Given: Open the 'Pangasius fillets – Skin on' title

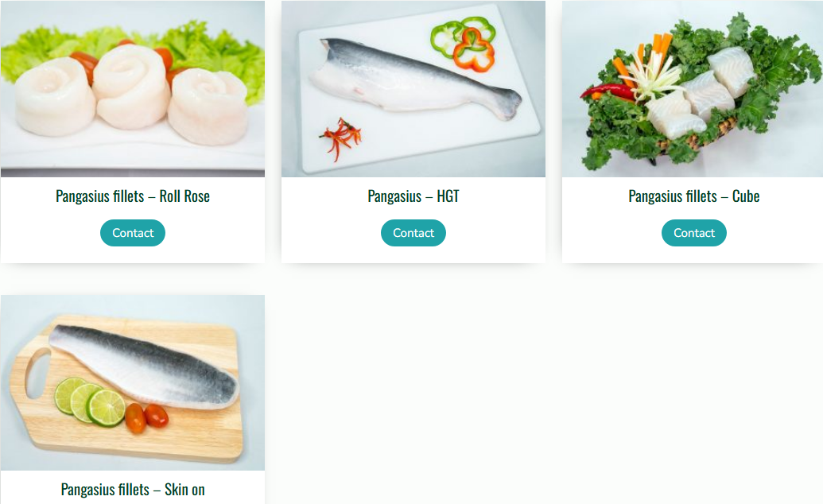Looking at the screenshot, I should (x=133, y=490).
